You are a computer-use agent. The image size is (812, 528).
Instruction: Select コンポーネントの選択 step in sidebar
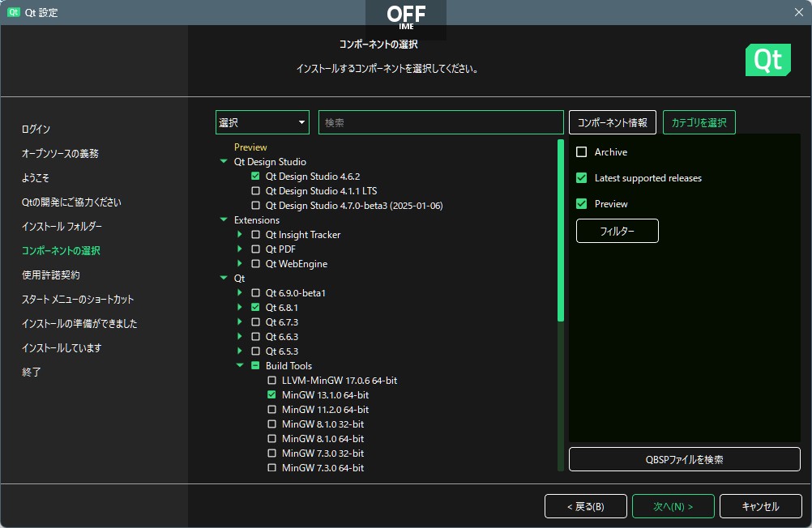tap(61, 250)
